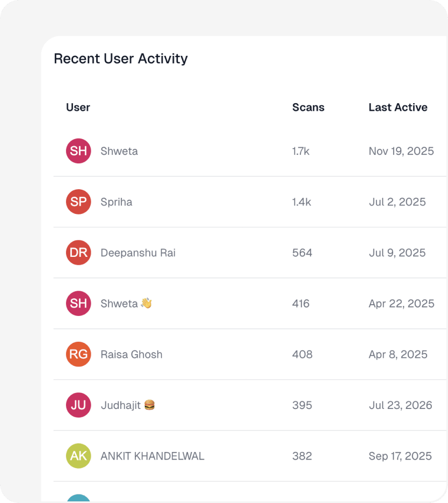This screenshot has width=448, height=503.
Task: Click the 382 scans value
Action: point(302,456)
